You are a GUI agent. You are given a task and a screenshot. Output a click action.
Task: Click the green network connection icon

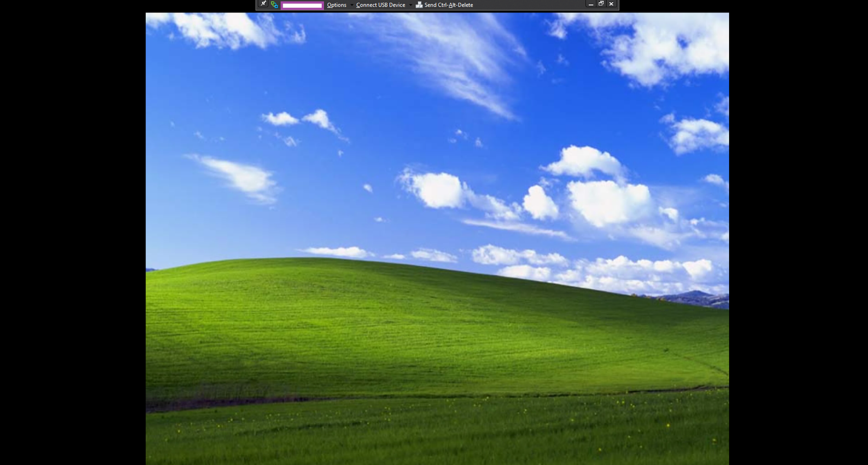coord(274,5)
